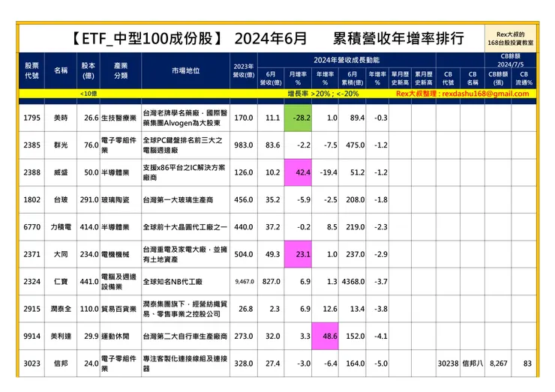The width and height of the screenshot is (555, 392).
Task: Click the CB代號 column header
Action: click(448, 78)
